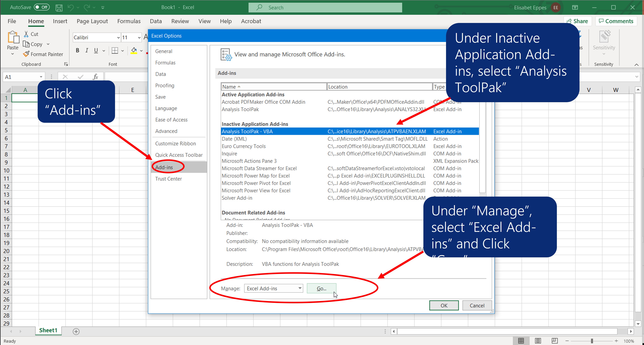Click the Search box in title bar
Image resolution: width=644 pixels, height=345 pixels.
(x=325, y=8)
